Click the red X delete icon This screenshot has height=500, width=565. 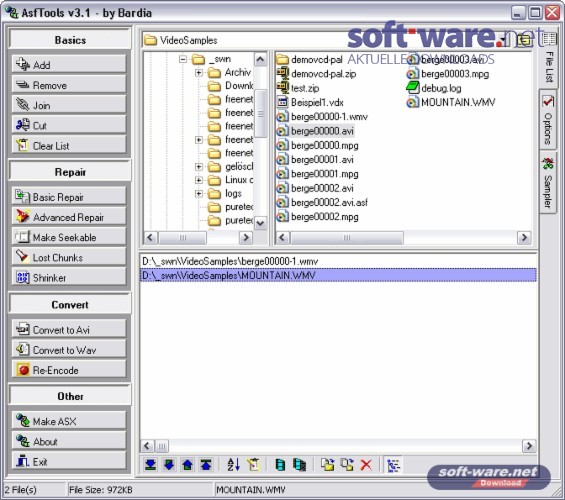[366, 465]
